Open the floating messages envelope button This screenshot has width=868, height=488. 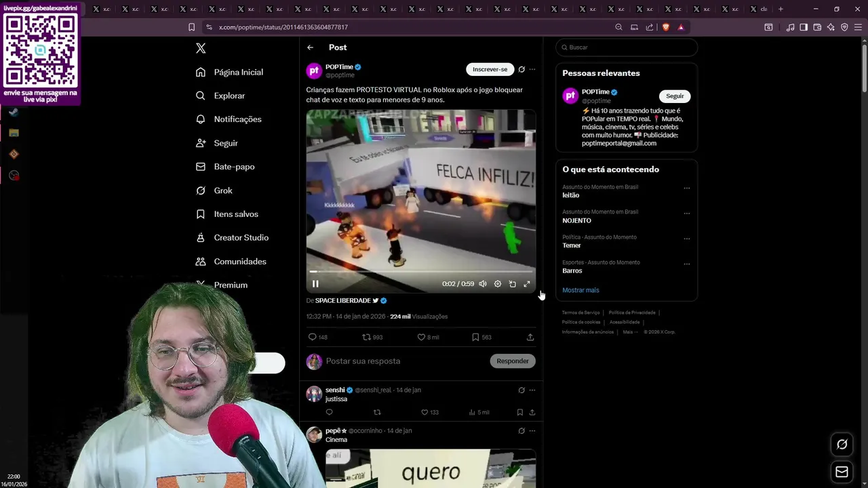click(x=842, y=472)
